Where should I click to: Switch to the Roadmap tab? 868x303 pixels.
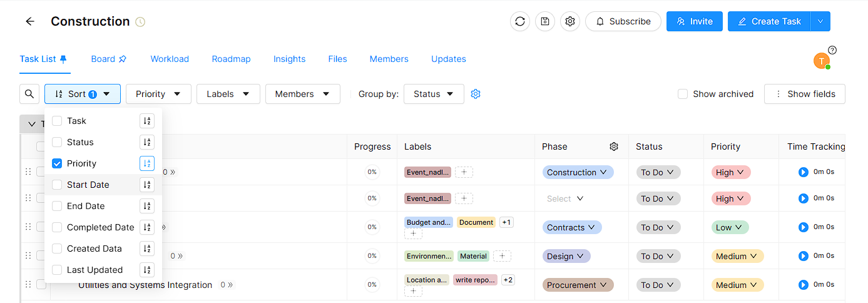coord(231,59)
